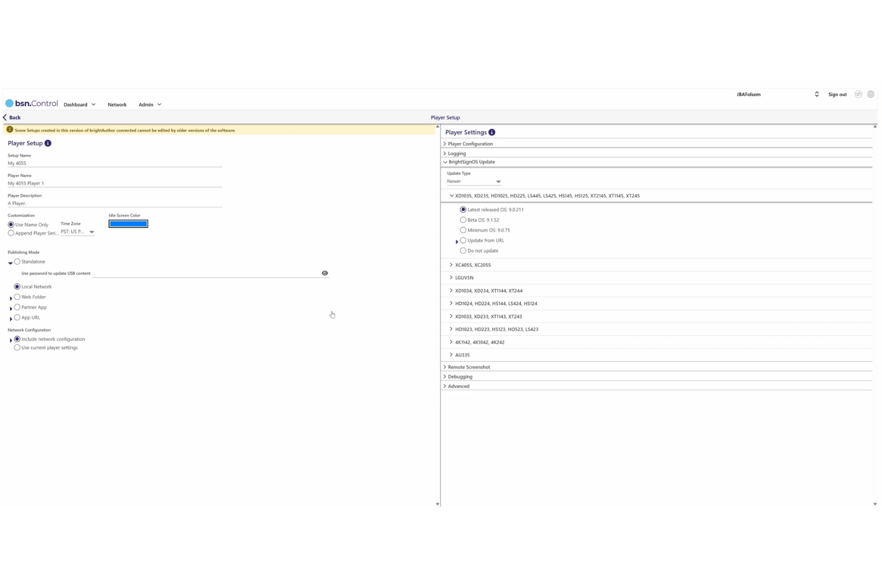This screenshot has width=882, height=588.
Task: Click the Setup Name field
Action: click(x=115, y=163)
